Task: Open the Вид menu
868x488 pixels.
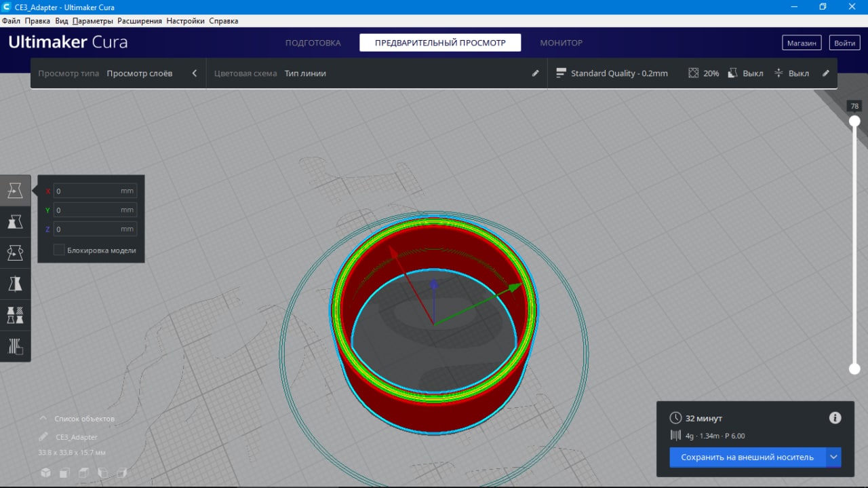Action: click(62, 21)
